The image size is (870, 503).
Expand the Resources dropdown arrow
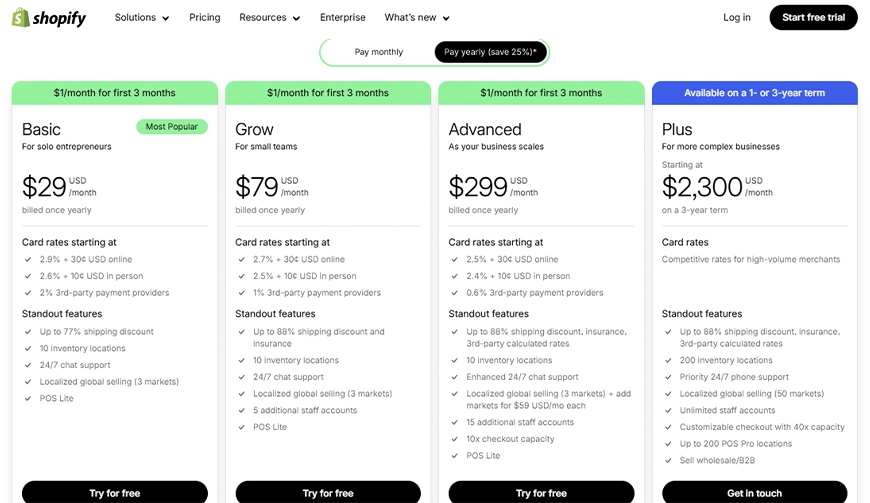tap(296, 18)
